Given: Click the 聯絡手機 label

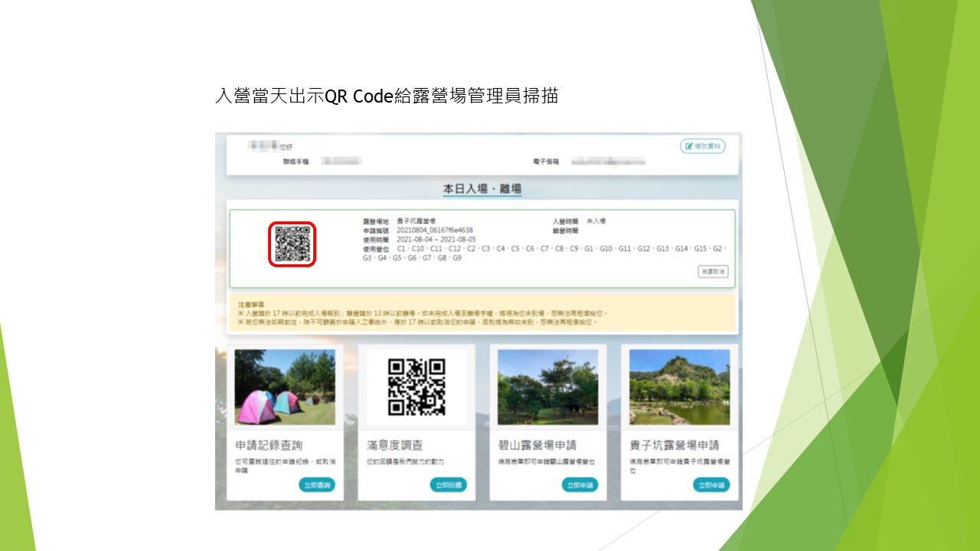Looking at the screenshot, I should tap(296, 162).
